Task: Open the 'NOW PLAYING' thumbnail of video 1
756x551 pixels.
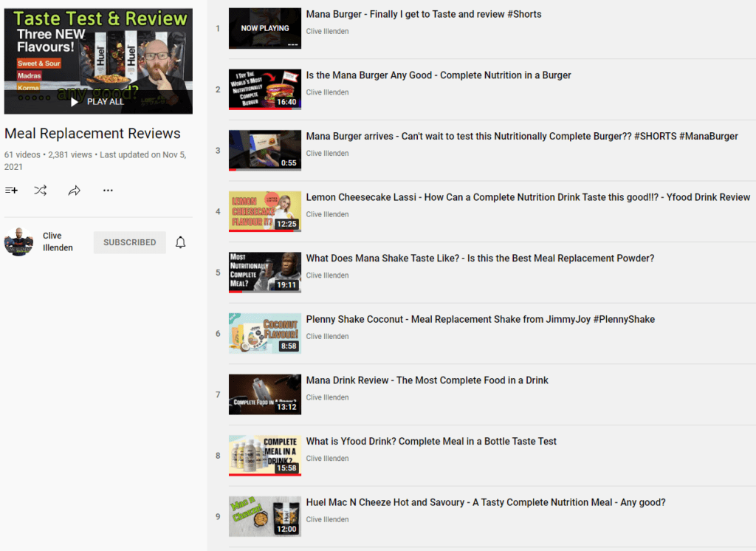Action: pyautogui.click(x=265, y=29)
